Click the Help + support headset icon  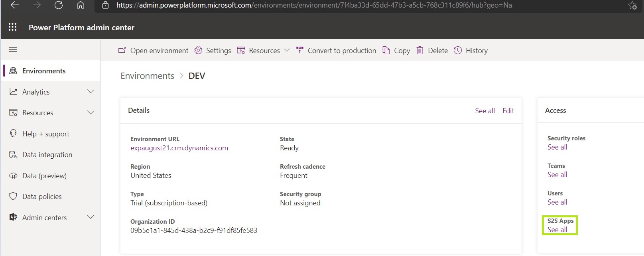pos(13,134)
